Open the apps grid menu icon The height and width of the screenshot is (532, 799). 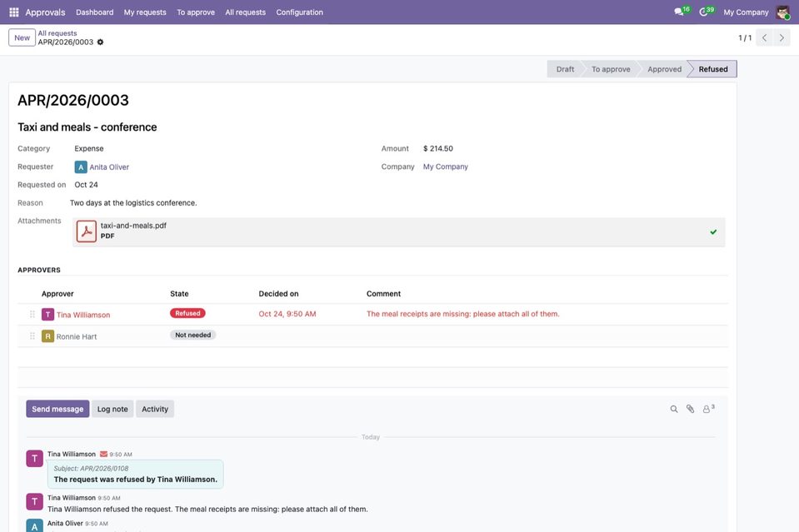[x=14, y=12]
